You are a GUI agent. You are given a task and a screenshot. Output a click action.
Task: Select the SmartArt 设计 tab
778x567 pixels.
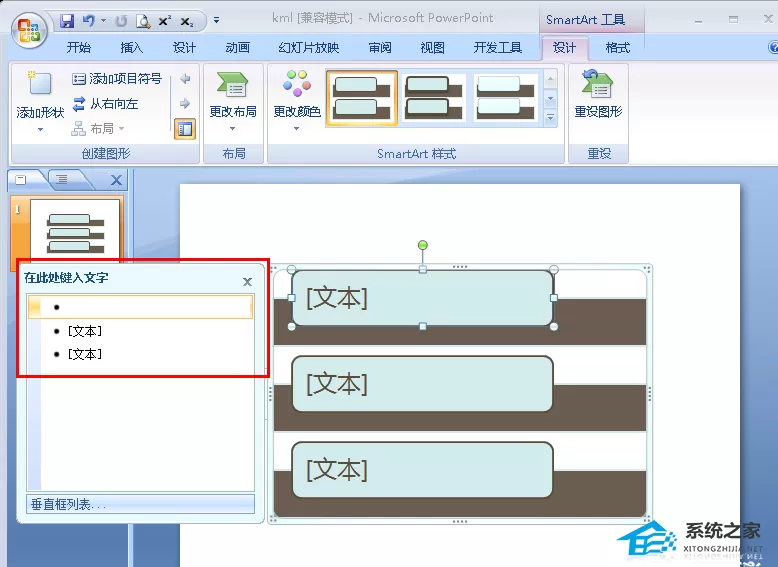tap(565, 48)
